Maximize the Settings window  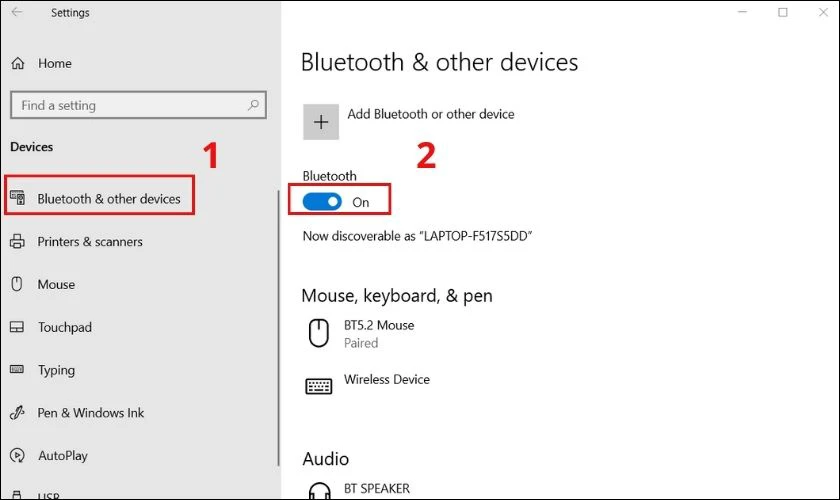(782, 13)
